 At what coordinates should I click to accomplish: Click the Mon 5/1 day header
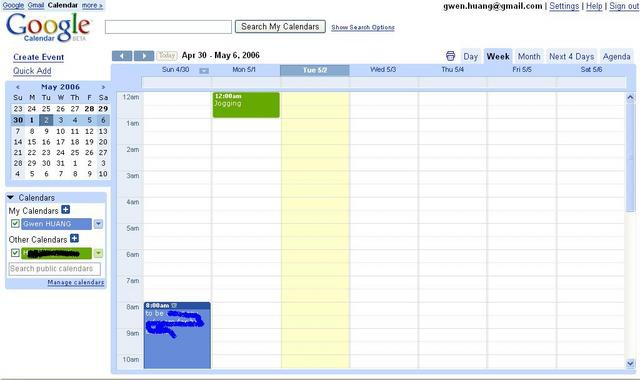pyautogui.click(x=244, y=70)
